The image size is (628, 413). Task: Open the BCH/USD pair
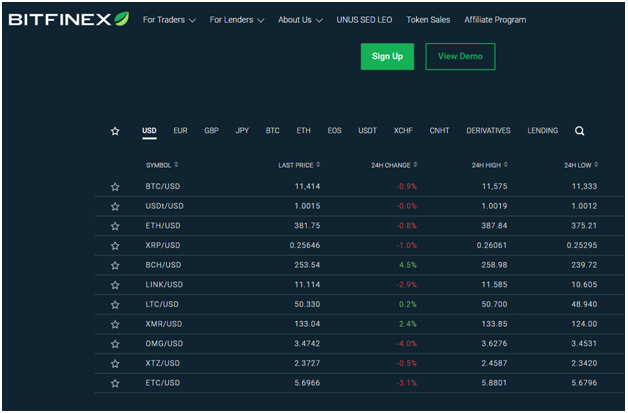(x=163, y=265)
